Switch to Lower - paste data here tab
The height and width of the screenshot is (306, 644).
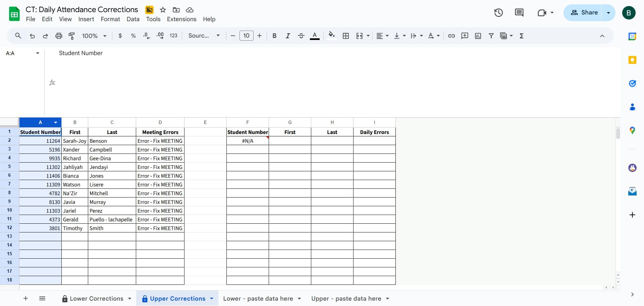point(258,299)
